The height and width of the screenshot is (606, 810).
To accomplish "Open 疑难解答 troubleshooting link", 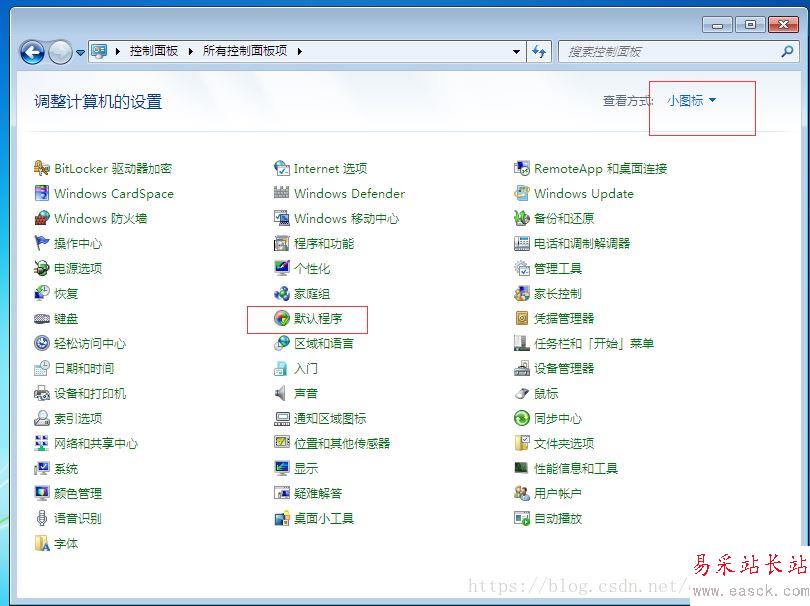I will coord(318,493).
